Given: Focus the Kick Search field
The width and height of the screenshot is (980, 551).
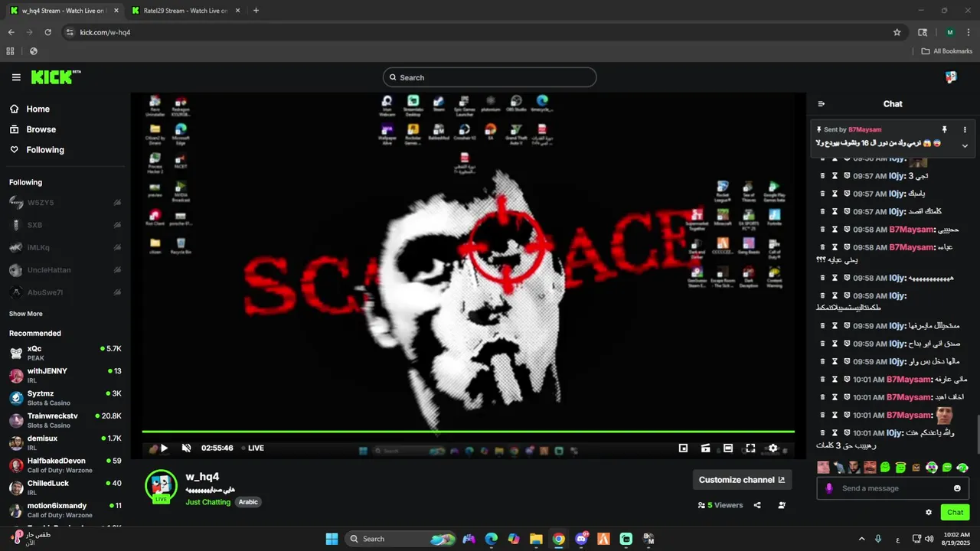Looking at the screenshot, I should tap(489, 77).
